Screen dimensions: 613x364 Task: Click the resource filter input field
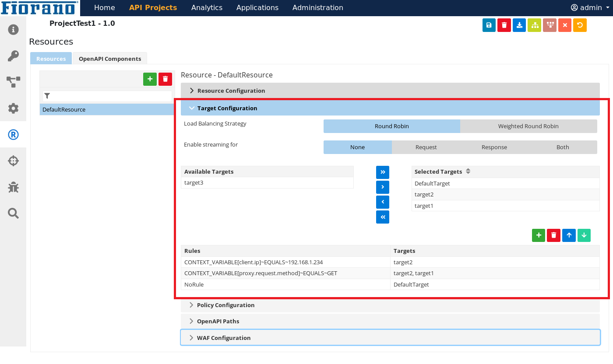click(x=111, y=96)
